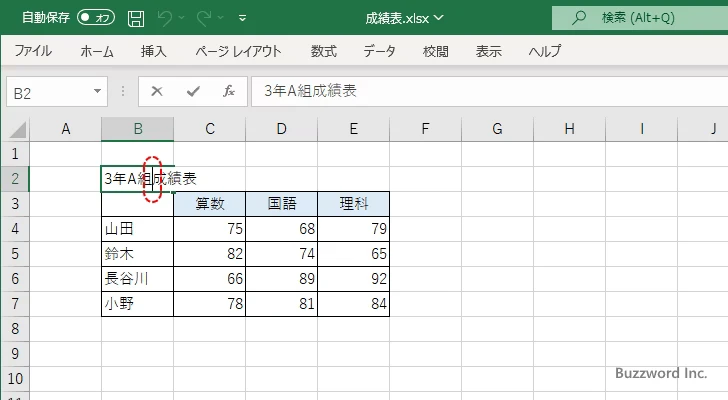Click the cell with value 79

tap(354, 229)
